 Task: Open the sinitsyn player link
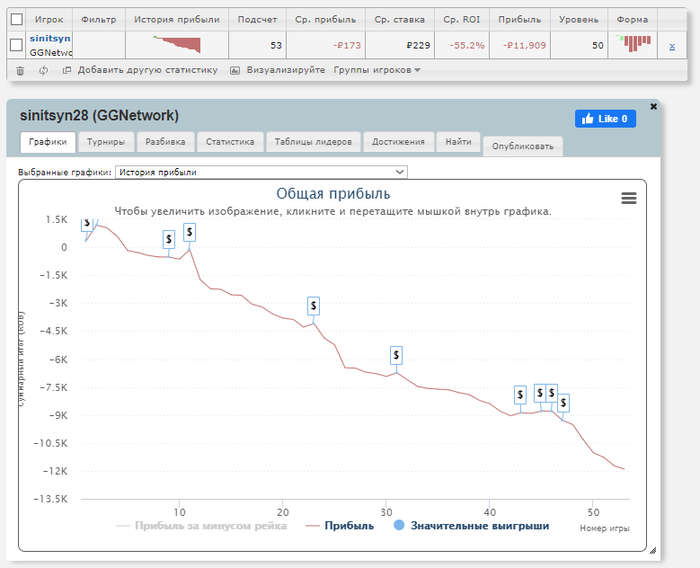(50, 38)
